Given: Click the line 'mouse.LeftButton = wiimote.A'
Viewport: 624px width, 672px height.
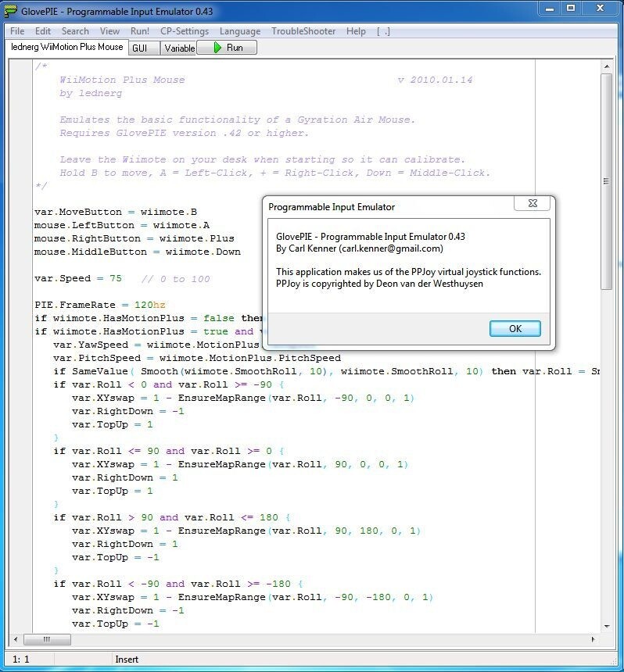Looking at the screenshot, I should pyautogui.click(x=122, y=225).
